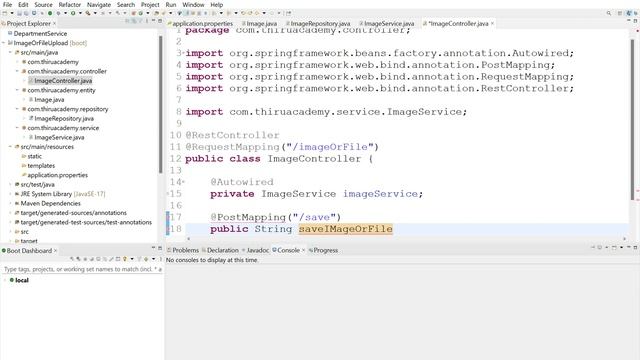Click the Save toolbar icon
This screenshot has width=640, height=360.
coord(19,13)
